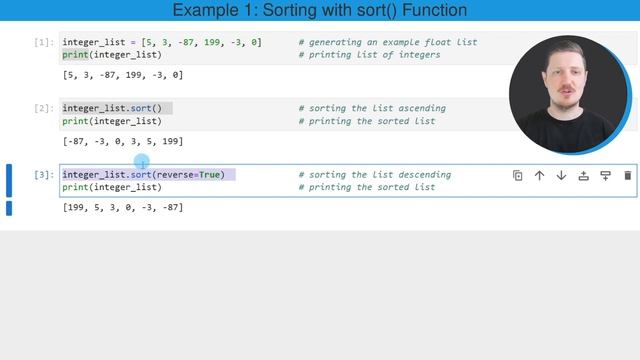Click the reverse=True code line
The width and height of the screenshot is (640, 360).
tap(144, 175)
